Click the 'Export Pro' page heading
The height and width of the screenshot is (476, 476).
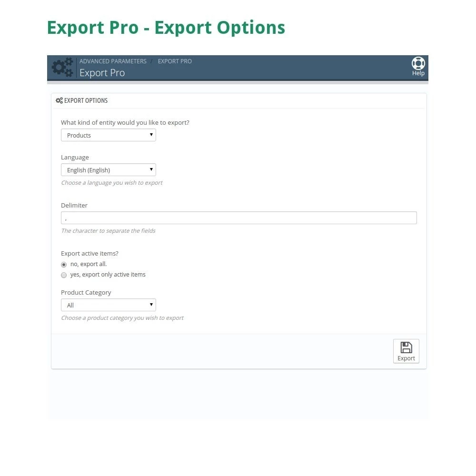pyautogui.click(x=102, y=73)
